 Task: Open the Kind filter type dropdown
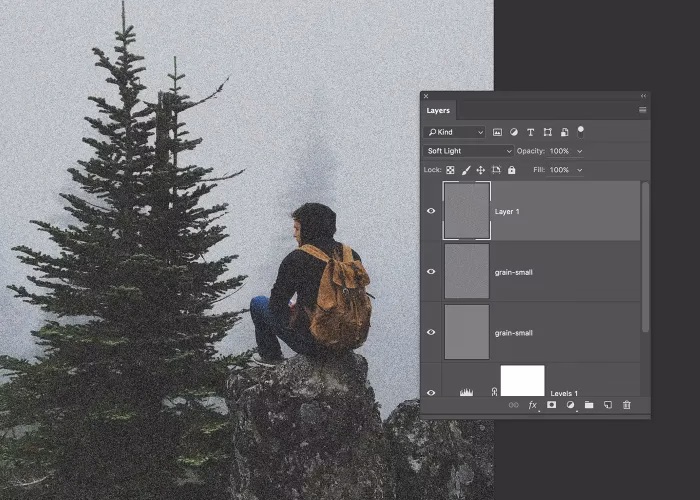pos(454,132)
